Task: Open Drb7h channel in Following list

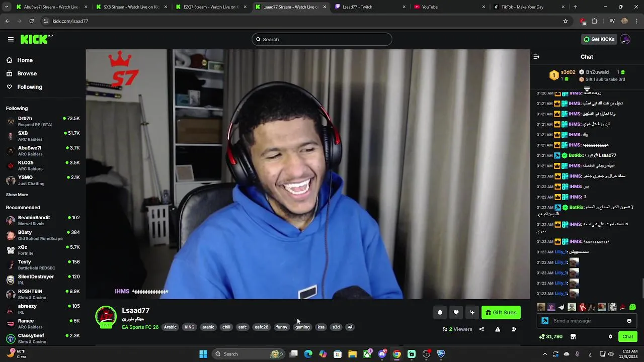Action: 43,121
